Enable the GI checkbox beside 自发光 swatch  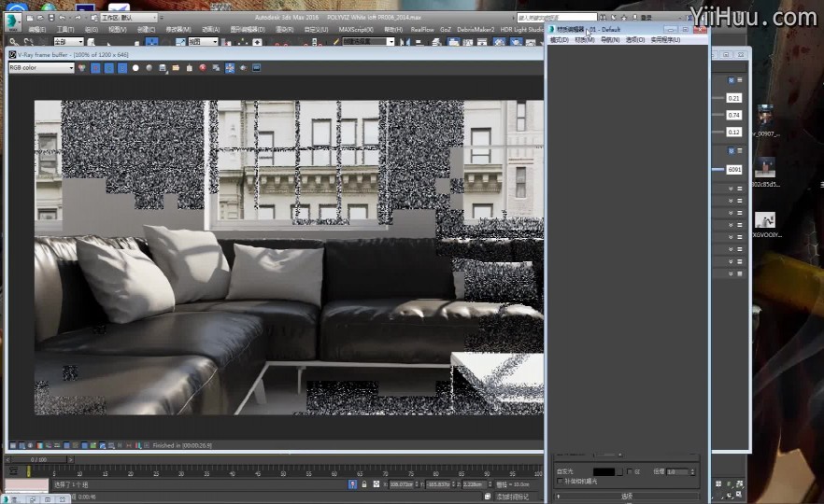pyautogui.click(x=630, y=471)
